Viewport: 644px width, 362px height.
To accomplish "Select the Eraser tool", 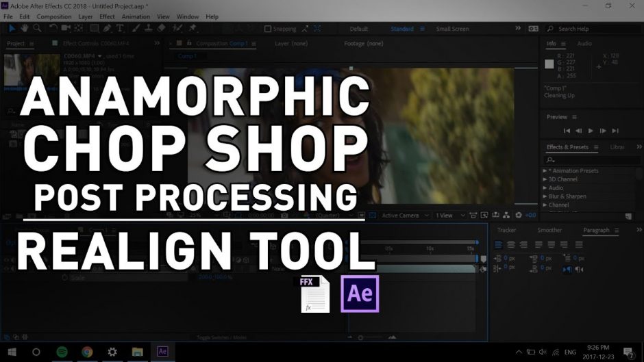I will (162, 28).
